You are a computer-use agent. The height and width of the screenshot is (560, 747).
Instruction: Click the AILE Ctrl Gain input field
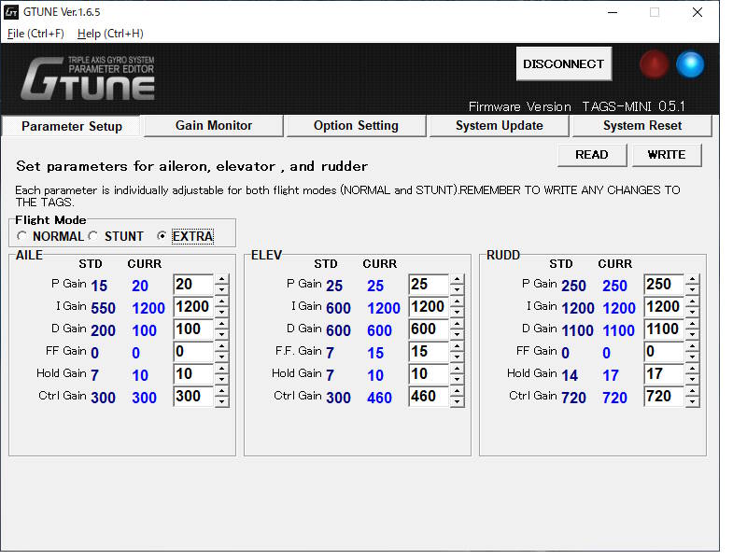coord(193,396)
